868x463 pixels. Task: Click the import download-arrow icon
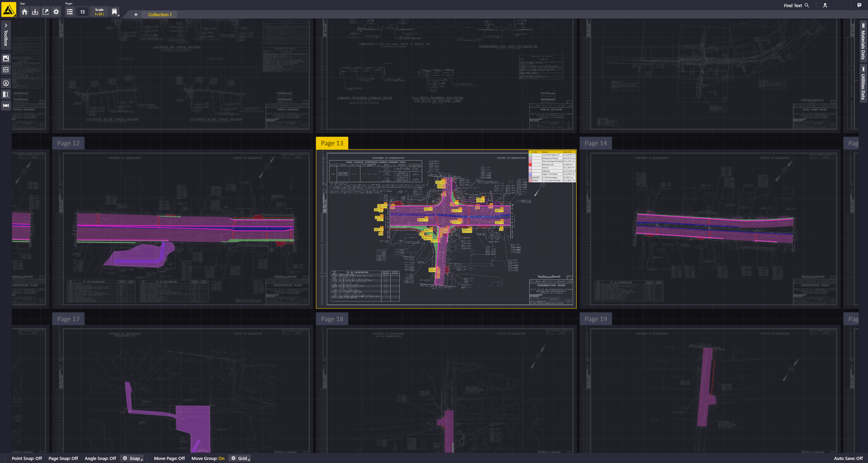click(x=35, y=12)
